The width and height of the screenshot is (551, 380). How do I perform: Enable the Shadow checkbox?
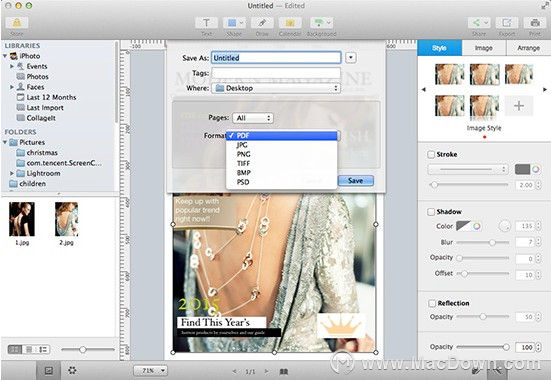pyautogui.click(x=431, y=212)
